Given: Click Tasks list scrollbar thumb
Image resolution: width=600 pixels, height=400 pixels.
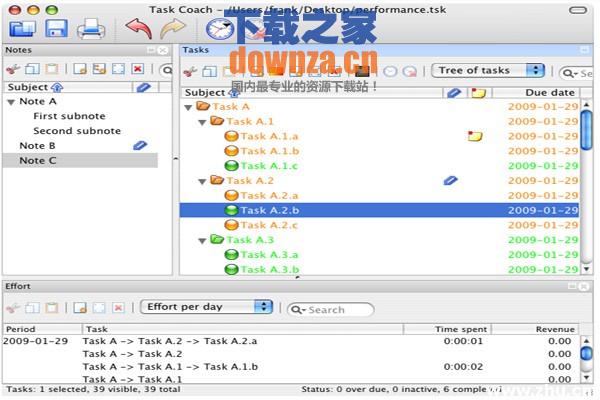Looking at the screenshot, I should tap(586, 130).
